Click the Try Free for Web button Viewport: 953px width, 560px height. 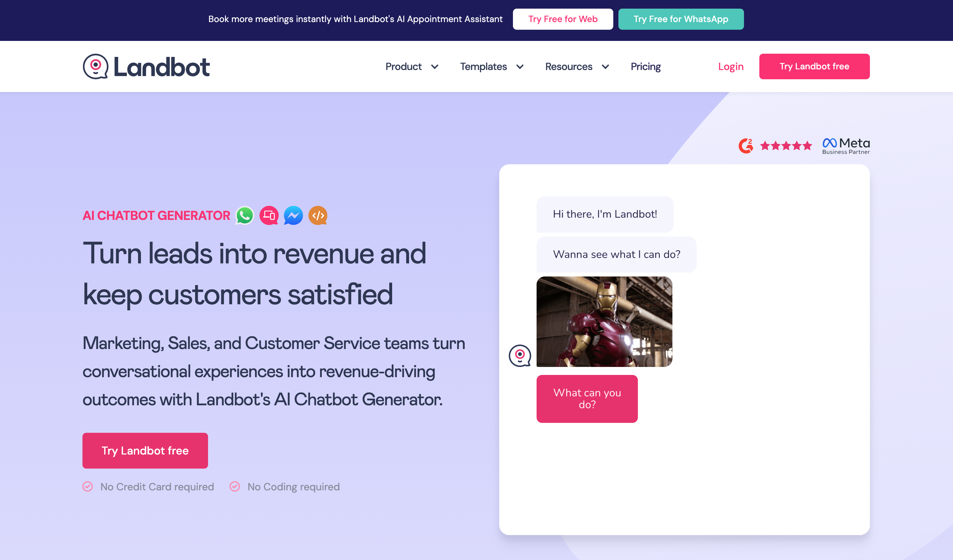click(x=562, y=19)
